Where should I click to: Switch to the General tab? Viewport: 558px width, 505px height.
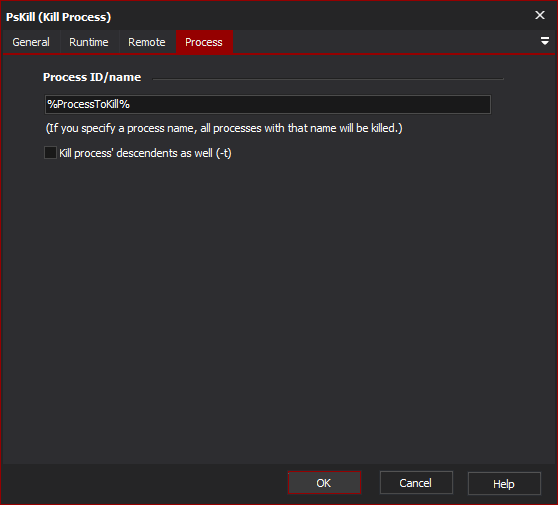click(x=31, y=42)
